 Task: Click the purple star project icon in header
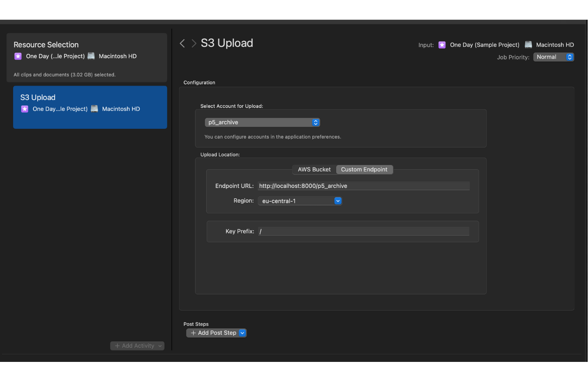click(x=442, y=45)
